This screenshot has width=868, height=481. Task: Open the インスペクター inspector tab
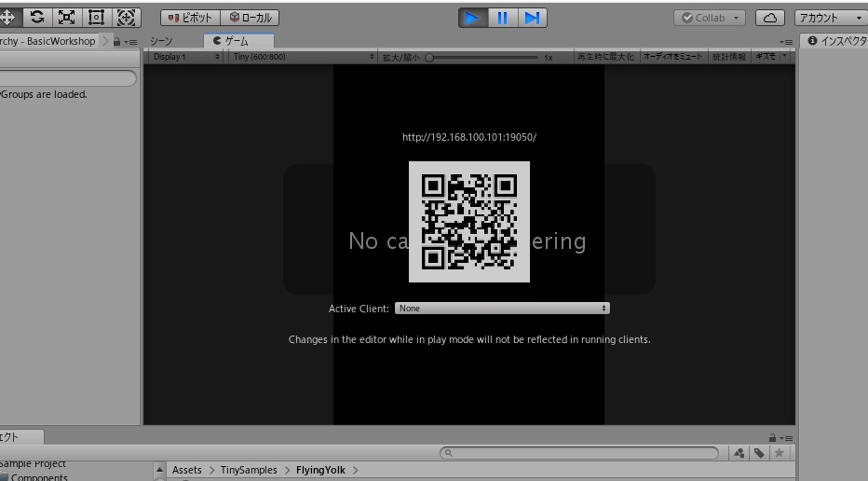pyautogui.click(x=836, y=41)
